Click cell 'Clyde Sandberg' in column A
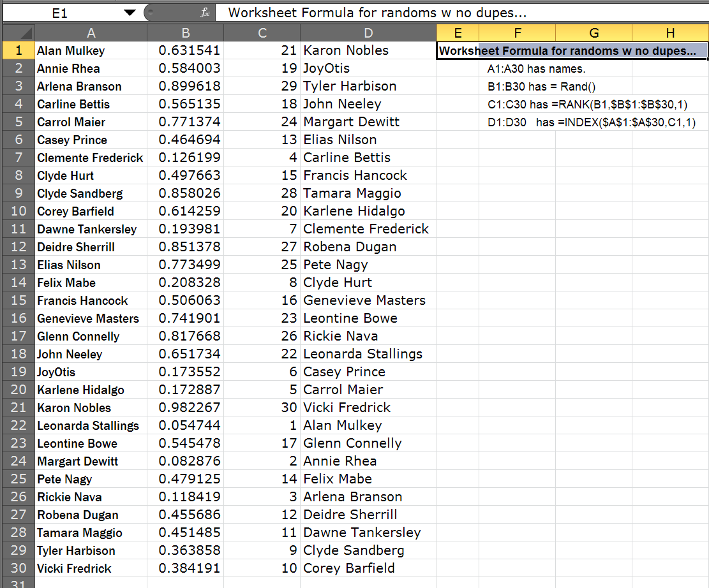The image size is (709, 588). (91, 193)
